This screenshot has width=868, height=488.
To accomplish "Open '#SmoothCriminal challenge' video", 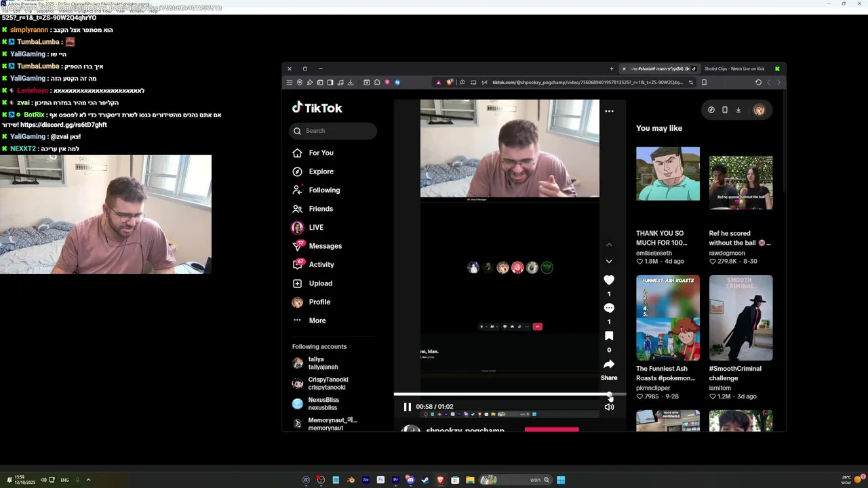I will click(741, 318).
